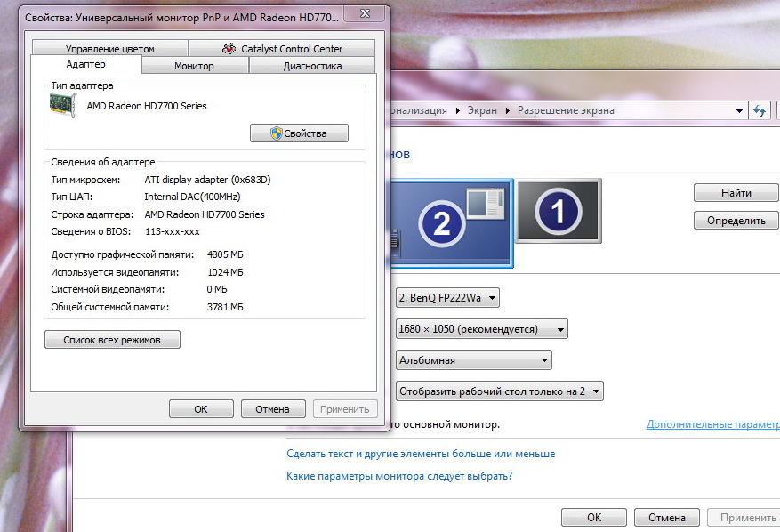Open the BenQ FP222Wa display dropdown
The image size is (780, 532).
(x=447, y=297)
